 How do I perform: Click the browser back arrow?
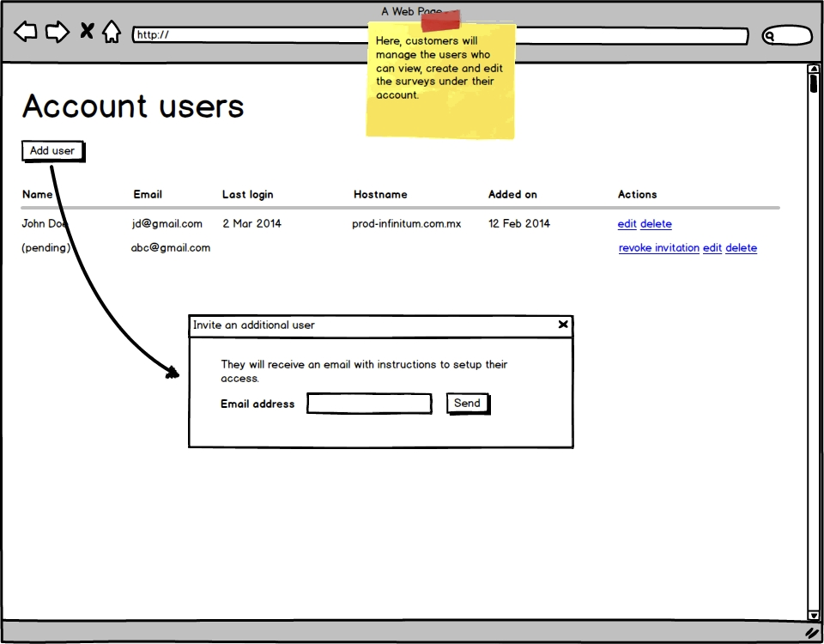click(25, 32)
